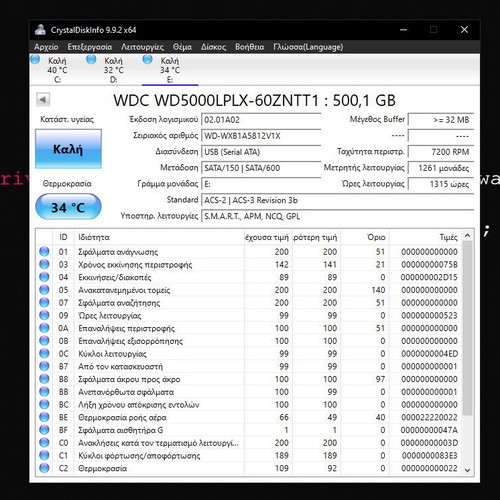Select raw value 00000000075B
Viewport: 500px width, 500px height.
click(429, 264)
